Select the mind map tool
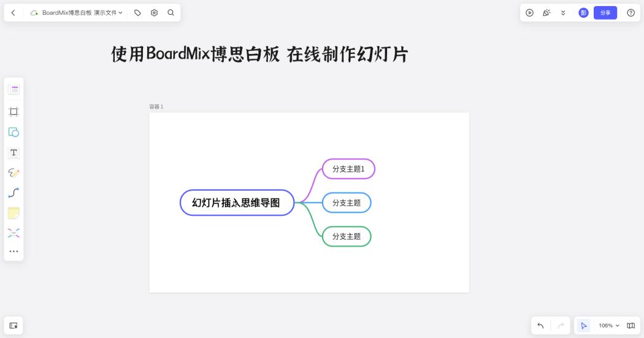Viewport: 644px width, 338px height. (x=13, y=233)
